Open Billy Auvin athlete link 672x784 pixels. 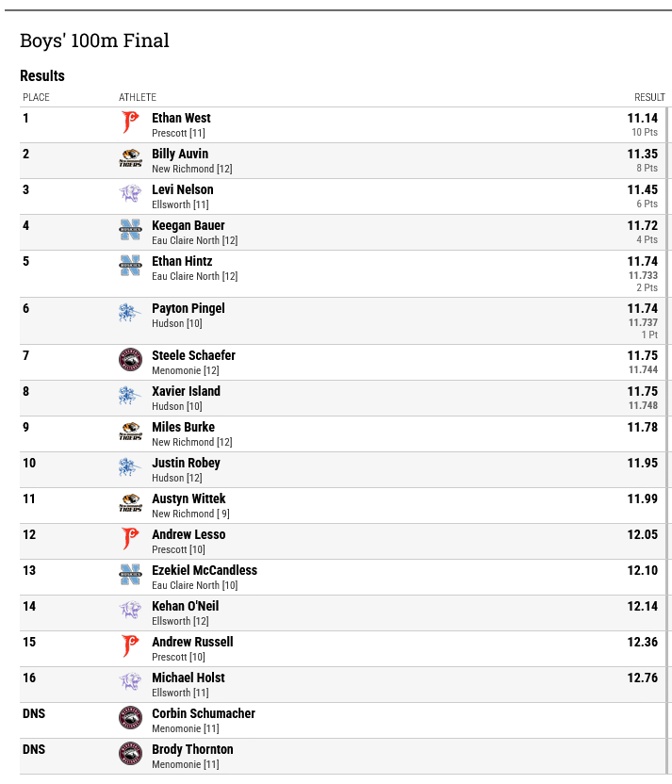tap(180, 154)
